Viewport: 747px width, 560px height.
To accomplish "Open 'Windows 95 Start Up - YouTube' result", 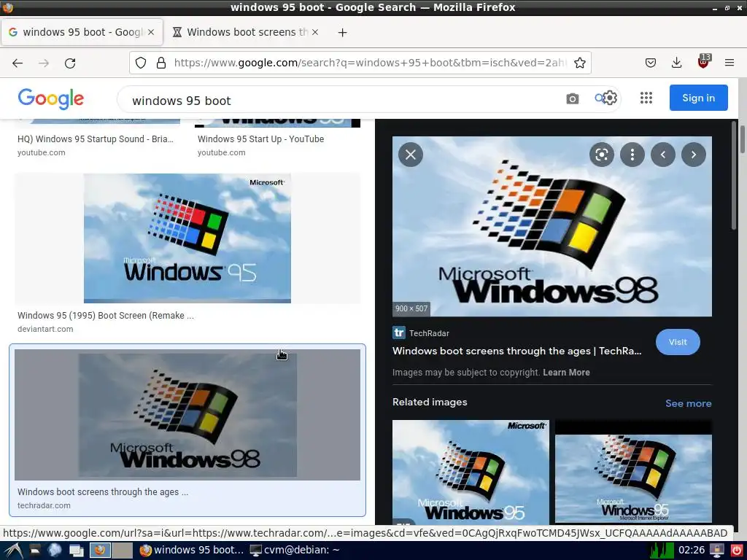I will pyautogui.click(x=260, y=139).
